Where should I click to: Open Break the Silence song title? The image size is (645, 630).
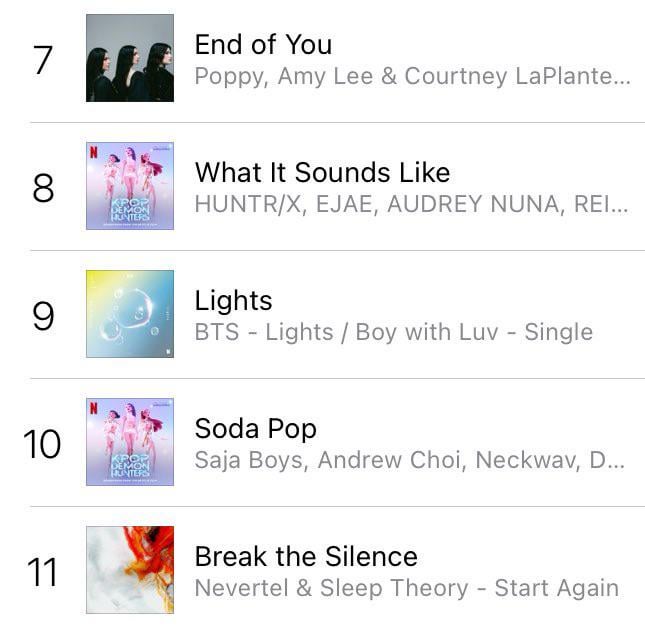pos(306,556)
